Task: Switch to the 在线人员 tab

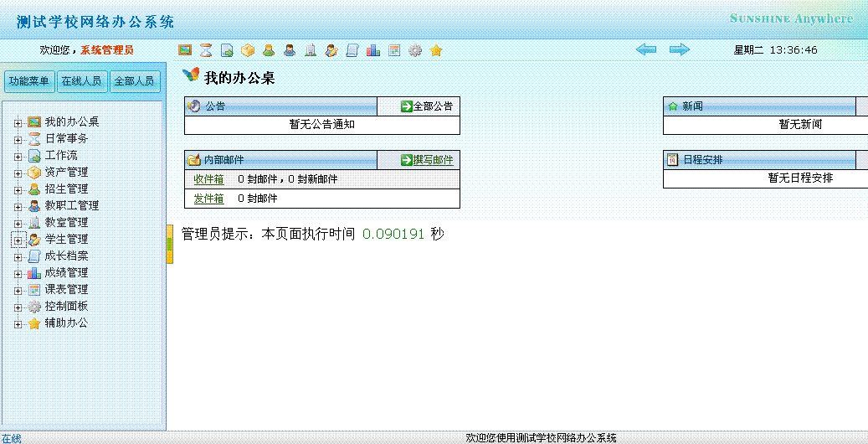Action: tap(81, 81)
